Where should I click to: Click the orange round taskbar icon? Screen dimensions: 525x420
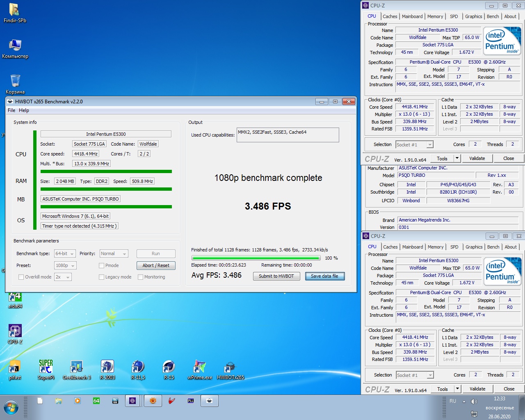click(153, 401)
